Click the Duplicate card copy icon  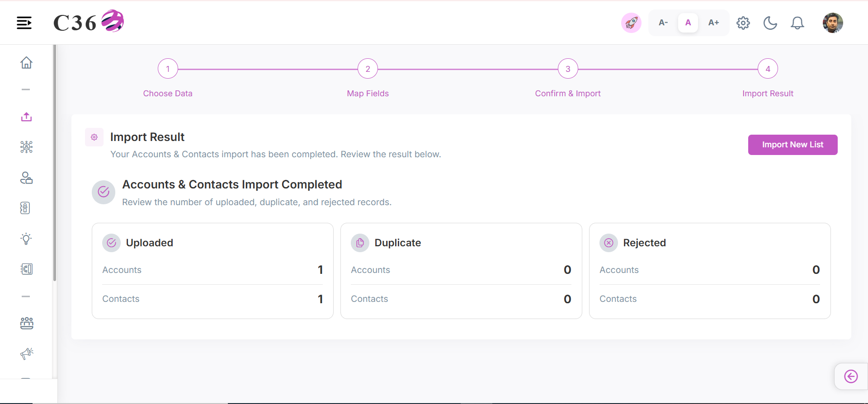point(360,243)
